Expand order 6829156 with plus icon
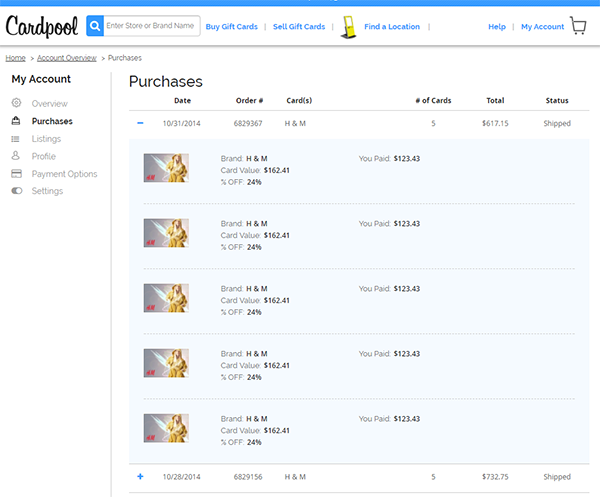This screenshot has height=497, width=600. [x=140, y=476]
